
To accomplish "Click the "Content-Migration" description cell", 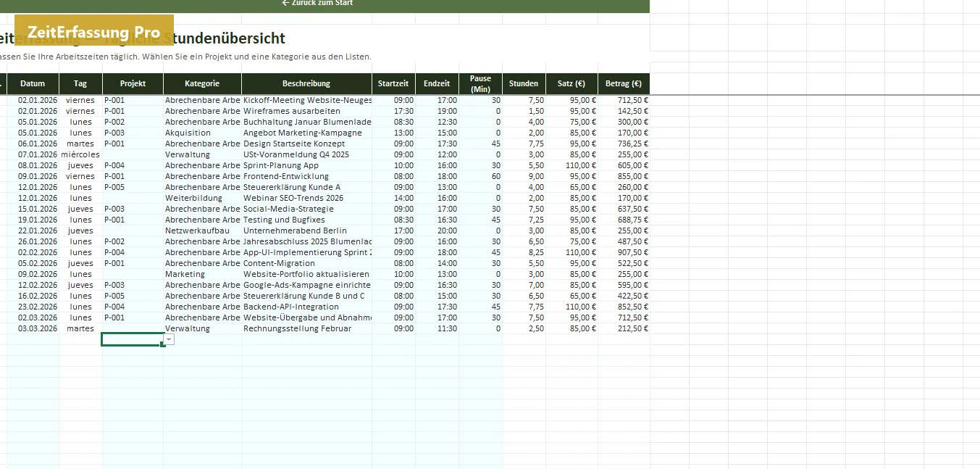I will (x=306, y=263).
